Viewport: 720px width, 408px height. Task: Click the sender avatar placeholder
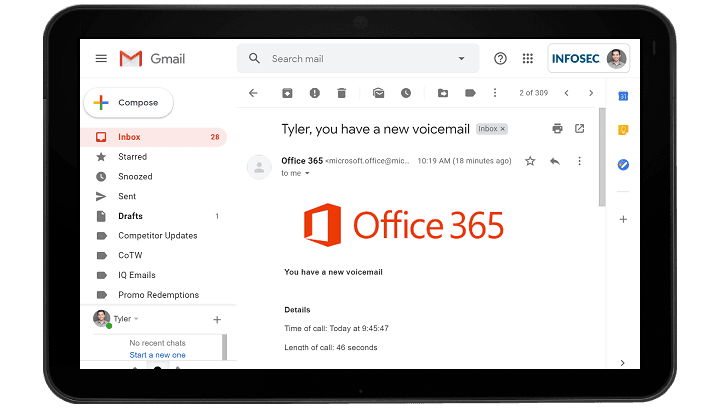259,167
